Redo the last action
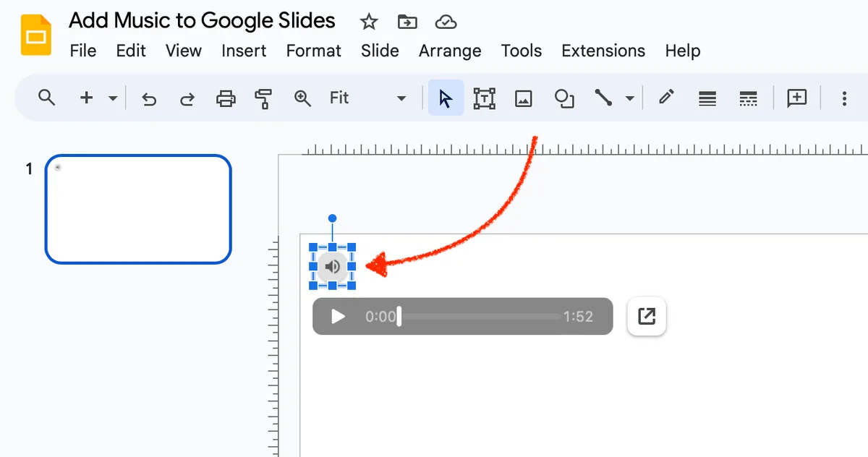 [187, 98]
